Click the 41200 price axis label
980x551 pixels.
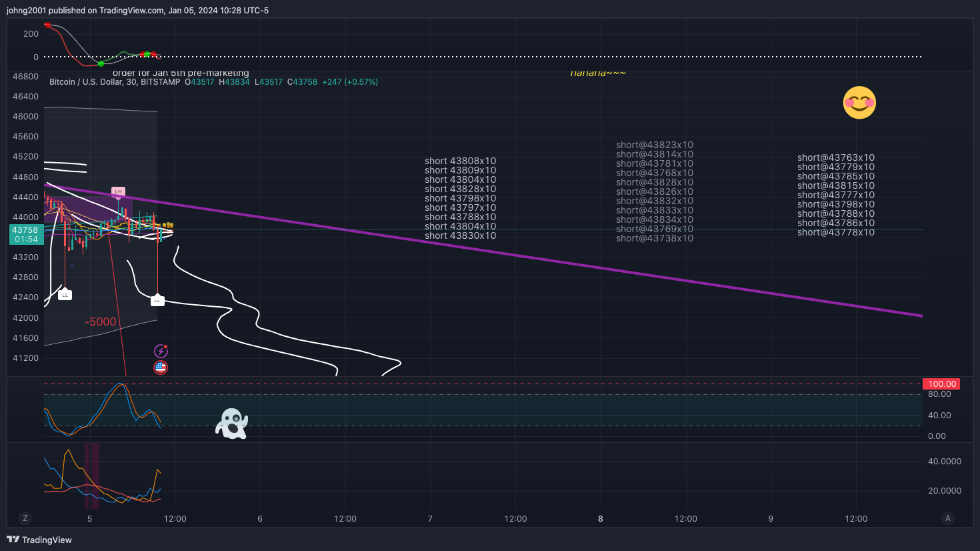[x=26, y=358]
